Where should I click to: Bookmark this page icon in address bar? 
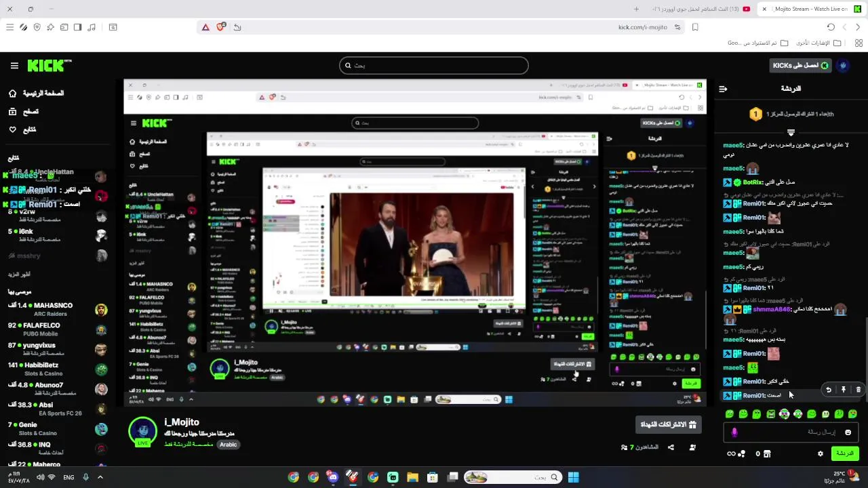(x=695, y=27)
